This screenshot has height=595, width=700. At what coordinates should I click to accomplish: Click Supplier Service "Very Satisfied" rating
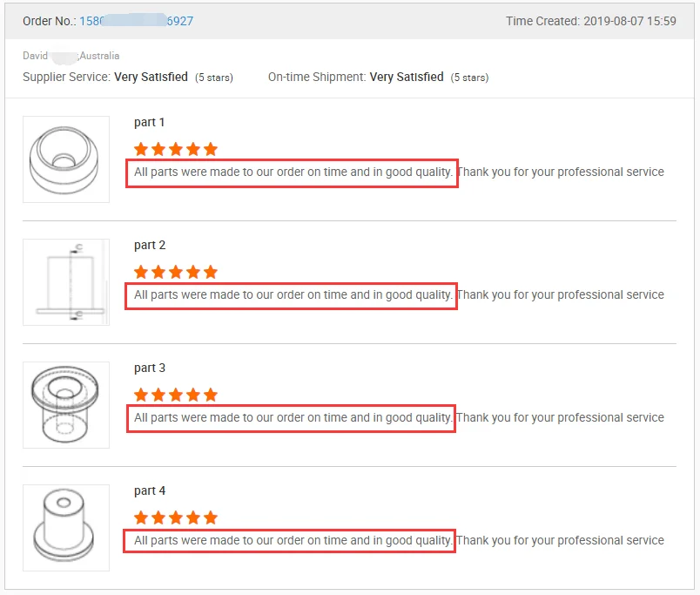151,78
